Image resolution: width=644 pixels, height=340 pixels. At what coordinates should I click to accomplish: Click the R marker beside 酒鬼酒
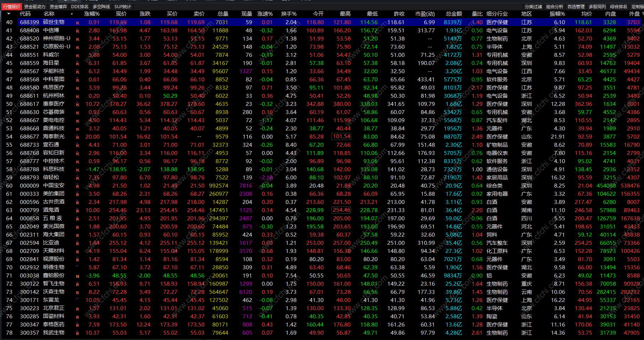point(78,211)
